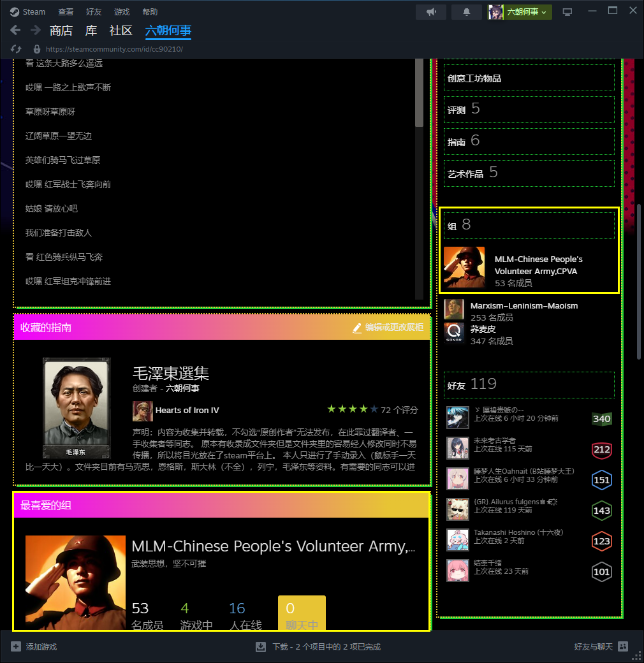Open the 荞麦皮 group avatar
The width and height of the screenshot is (644, 663).
pos(454,333)
